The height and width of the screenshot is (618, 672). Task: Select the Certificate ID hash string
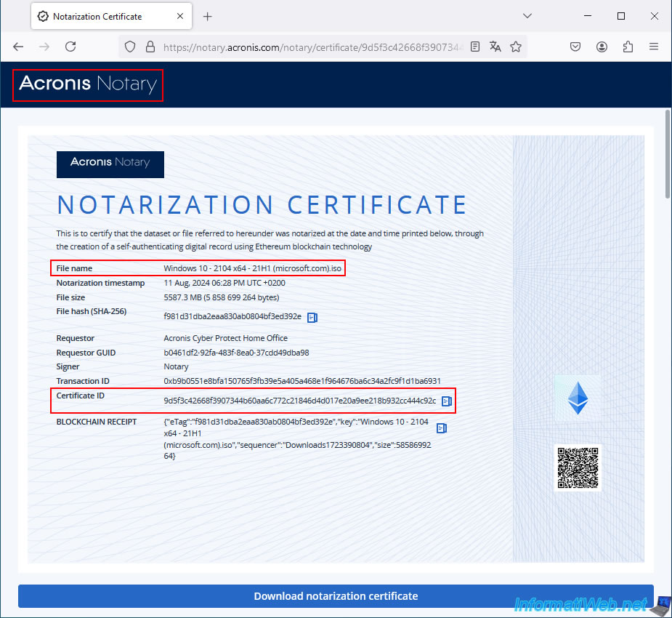point(299,401)
